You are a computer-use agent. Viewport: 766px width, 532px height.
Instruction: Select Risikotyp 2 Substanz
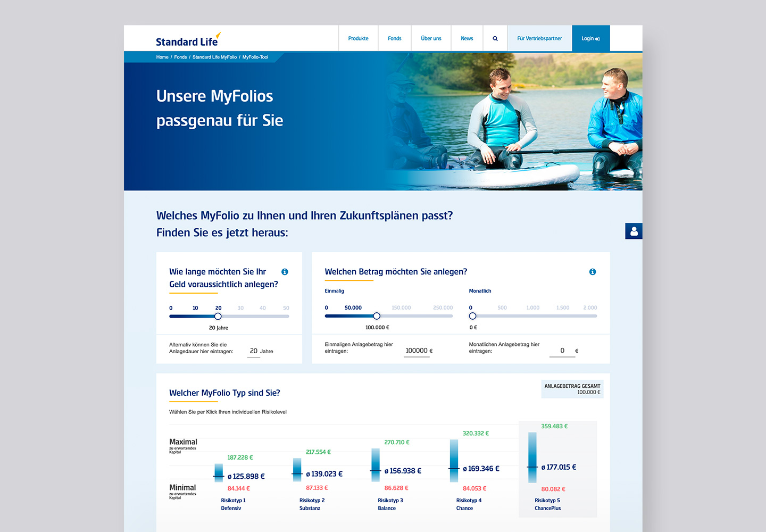(312, 504)
